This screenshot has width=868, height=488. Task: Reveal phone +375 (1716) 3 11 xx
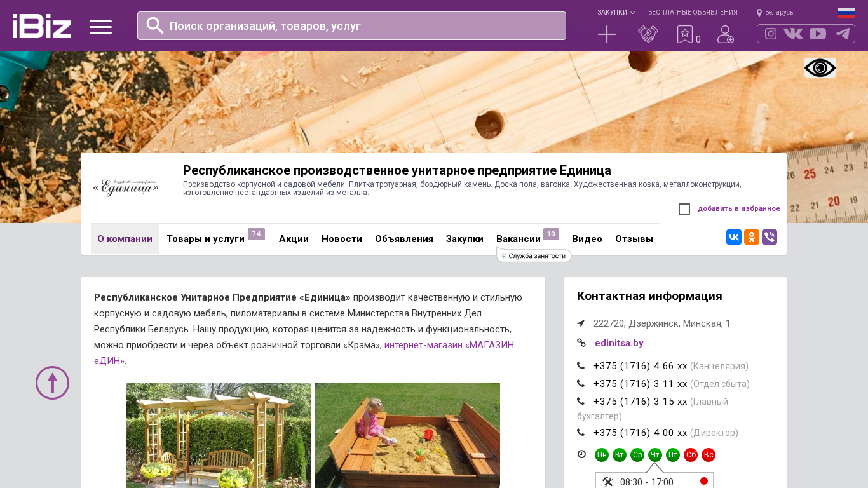point(641,384)
